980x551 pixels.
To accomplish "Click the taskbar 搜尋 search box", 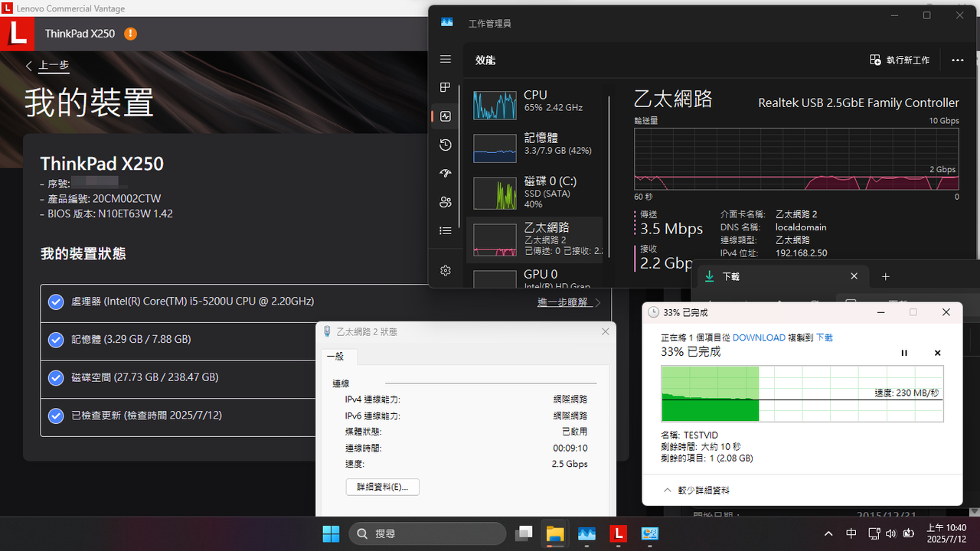I will pos(427,533).
